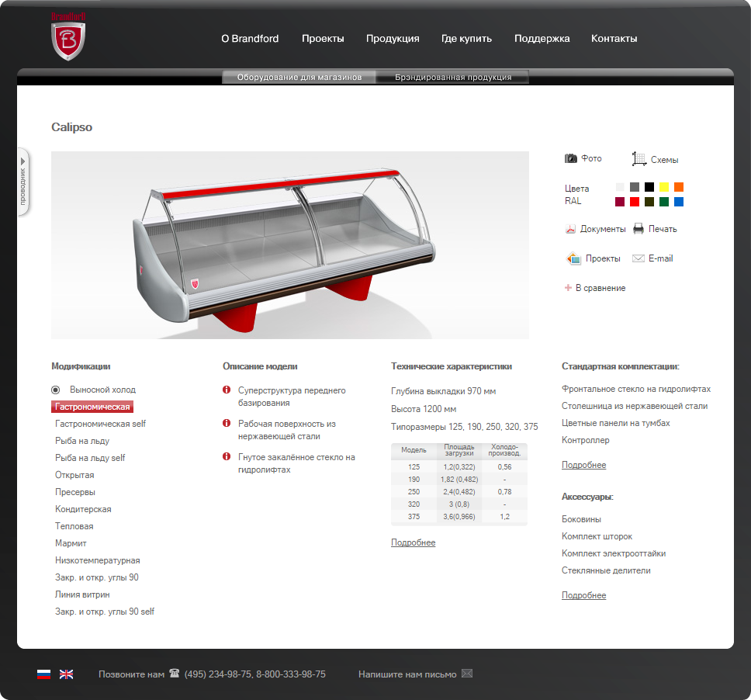The width and height of the screenshot is (751, 700).
Task: Click the Документы PDF icon
Action: [570, 229]
